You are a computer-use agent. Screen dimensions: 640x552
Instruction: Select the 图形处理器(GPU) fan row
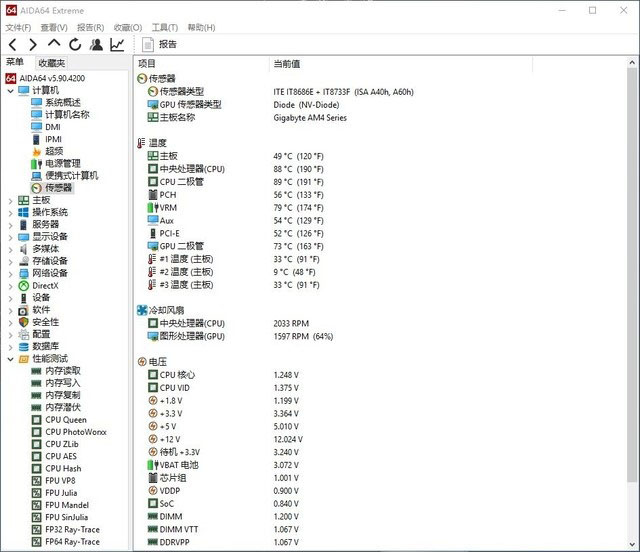[x=240, y=336]
